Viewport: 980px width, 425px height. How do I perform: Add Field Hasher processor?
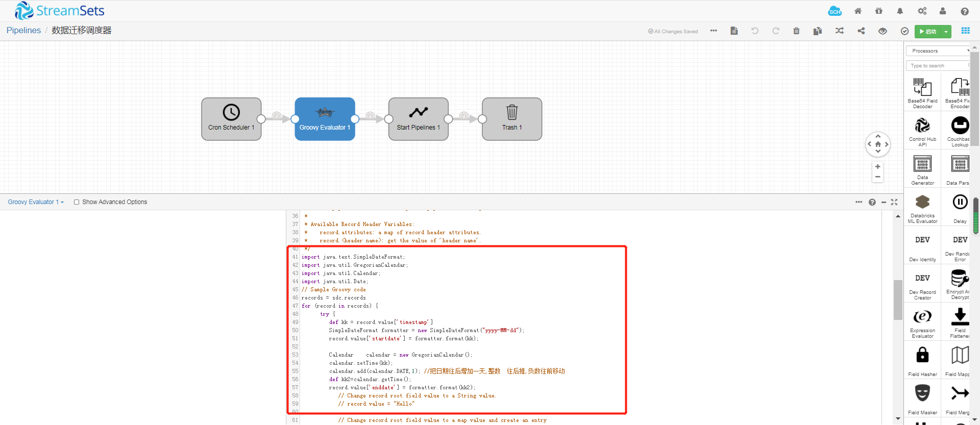point(922,361)
